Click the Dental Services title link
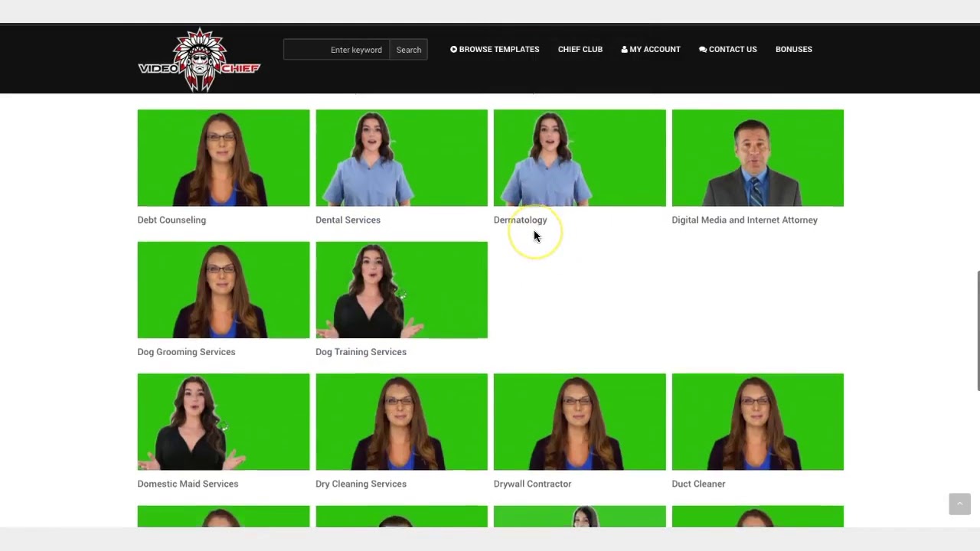The image size is (980, 551). point(348,220)
